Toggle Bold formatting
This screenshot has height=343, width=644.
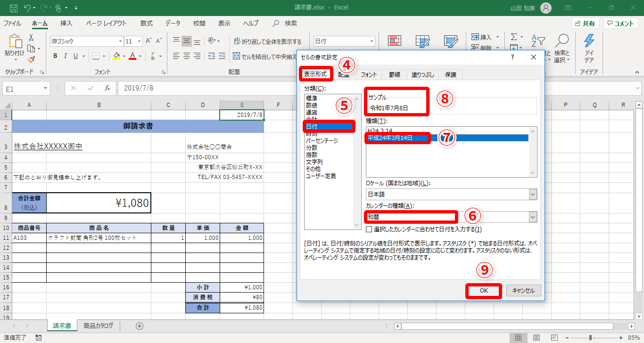[55, 56]
